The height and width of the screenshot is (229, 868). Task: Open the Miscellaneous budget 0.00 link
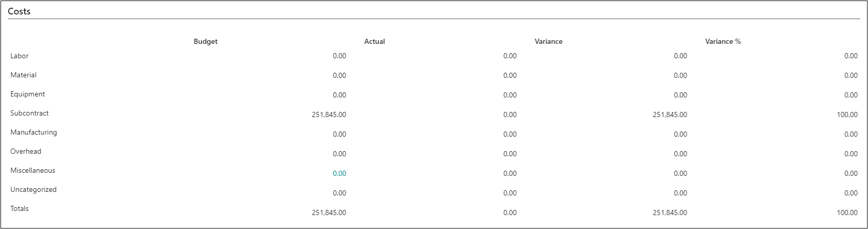pyautogui.click(x=339, y=174)
